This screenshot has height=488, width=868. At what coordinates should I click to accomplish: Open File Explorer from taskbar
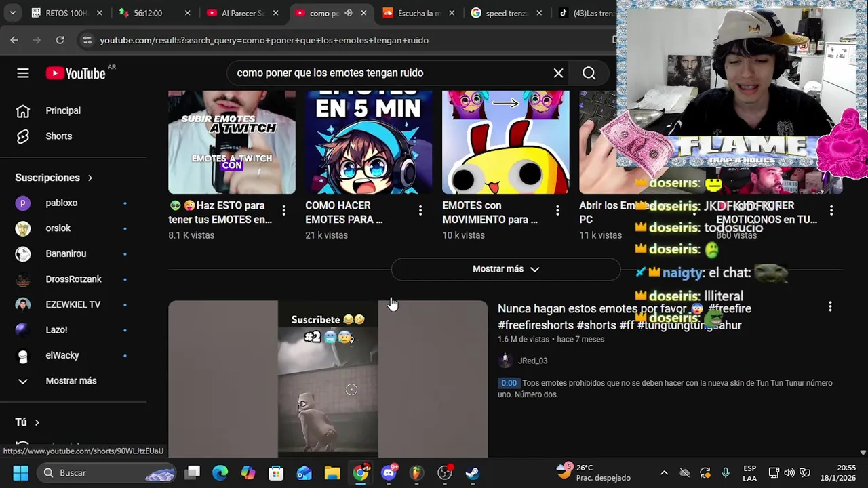click(332, 473)
